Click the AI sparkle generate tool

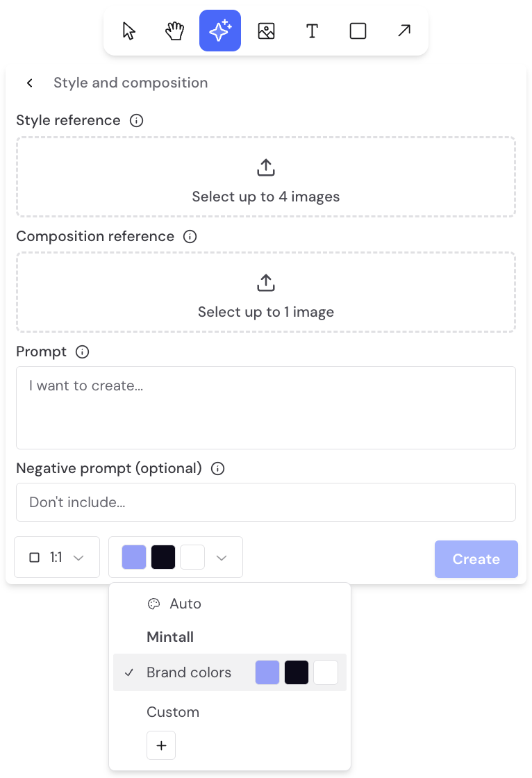click(220, 31)
